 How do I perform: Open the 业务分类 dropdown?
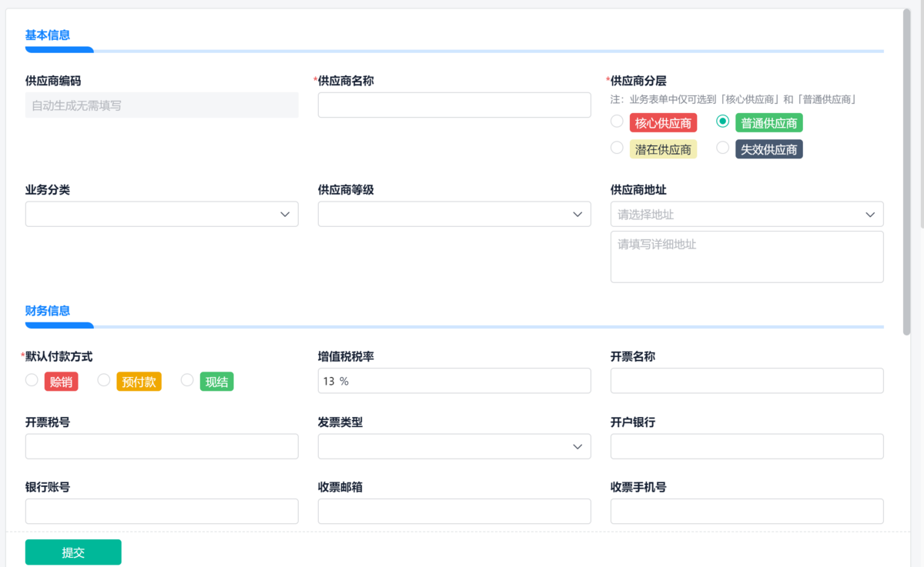coord(162,215)
